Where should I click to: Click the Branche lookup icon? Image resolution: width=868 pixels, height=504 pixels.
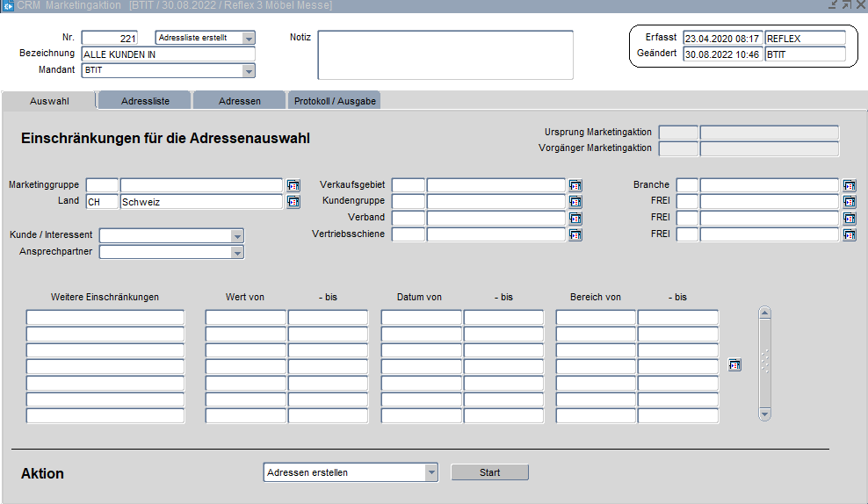coord(850,185)
